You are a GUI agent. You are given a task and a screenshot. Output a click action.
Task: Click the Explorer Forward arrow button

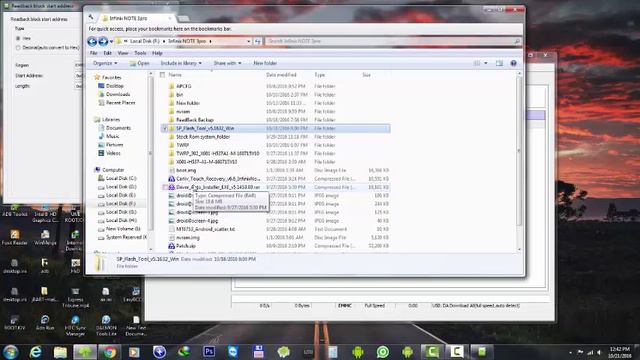[103, 41]
